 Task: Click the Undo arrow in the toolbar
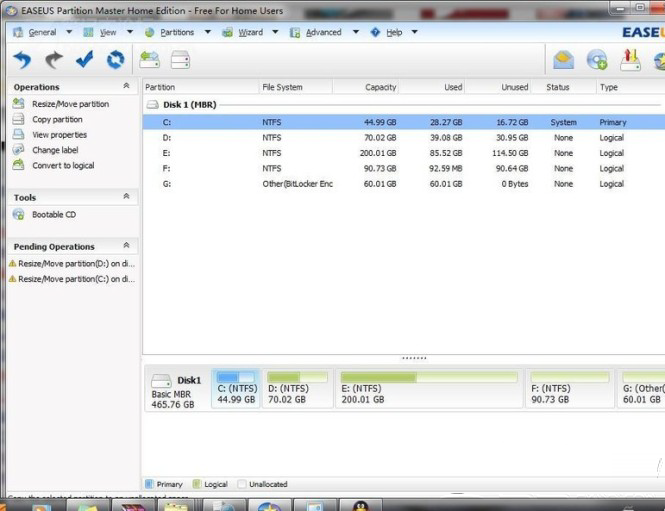23,60
